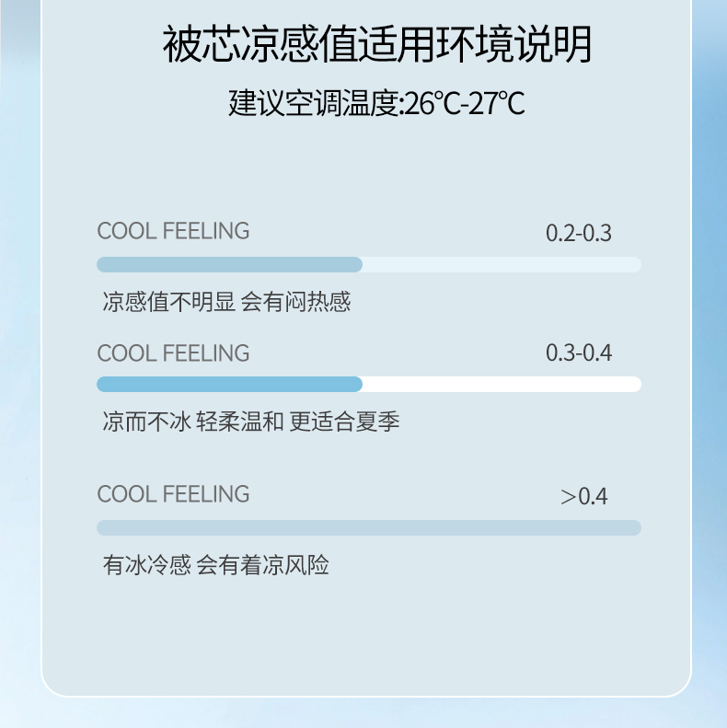Image resolution: width=727 pixels, height=728 pixels.
Task: Click the COOL FEELING label beside 0.3-0.4
Action: pos(173,353)
